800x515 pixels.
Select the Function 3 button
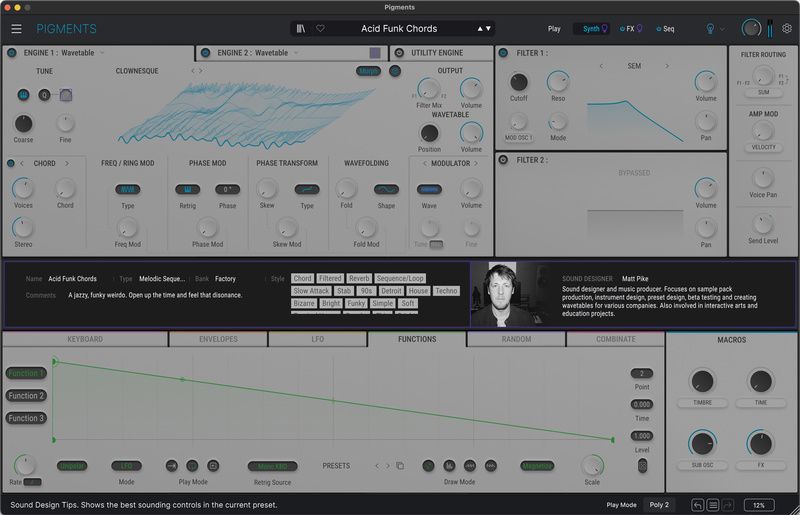pos(26,418)
